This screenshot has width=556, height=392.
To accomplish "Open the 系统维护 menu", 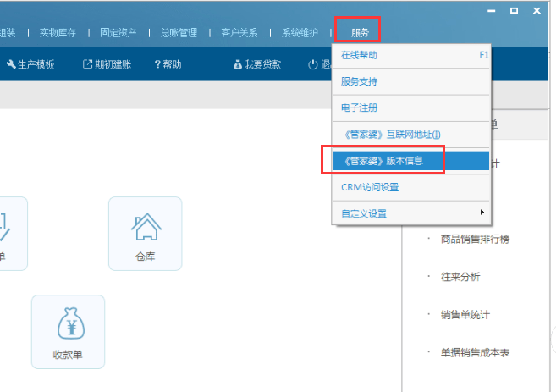I will click(300, 33).
